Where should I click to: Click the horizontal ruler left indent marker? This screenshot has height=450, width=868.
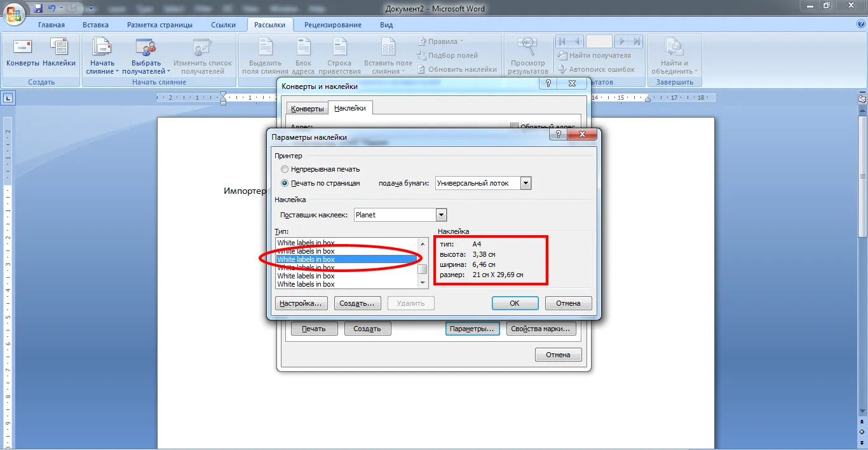(x=223, y=101)
